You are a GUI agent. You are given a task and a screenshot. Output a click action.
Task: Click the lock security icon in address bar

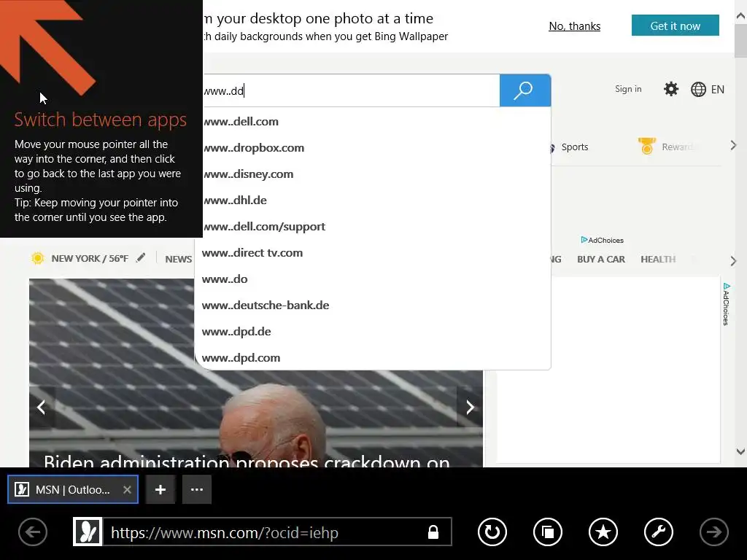point(433,532)
